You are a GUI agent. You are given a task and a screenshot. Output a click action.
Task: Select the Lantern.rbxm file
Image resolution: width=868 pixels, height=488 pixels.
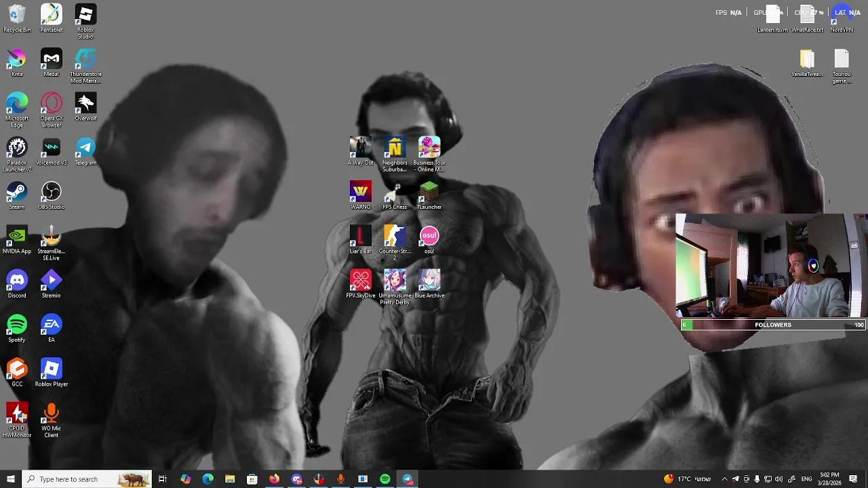772,18
